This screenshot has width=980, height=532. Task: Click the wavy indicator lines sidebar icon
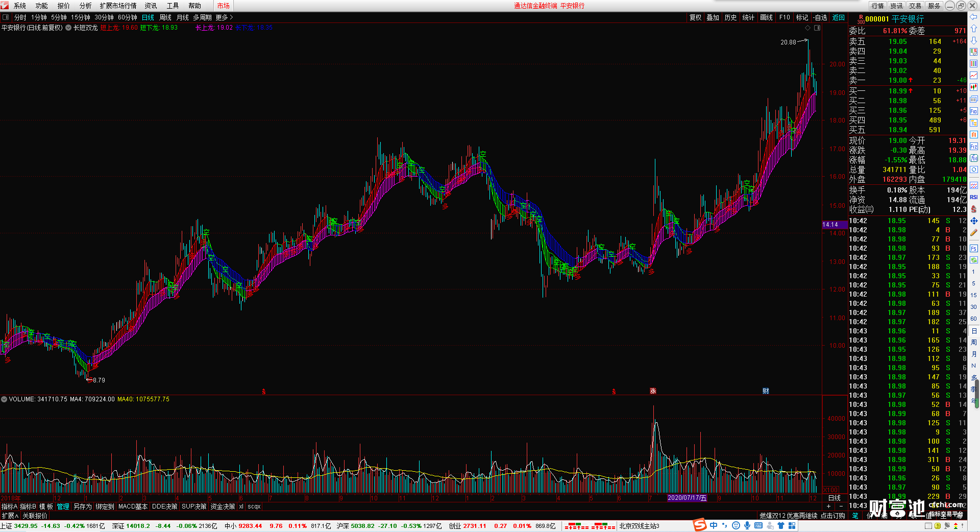pos(973,185)
